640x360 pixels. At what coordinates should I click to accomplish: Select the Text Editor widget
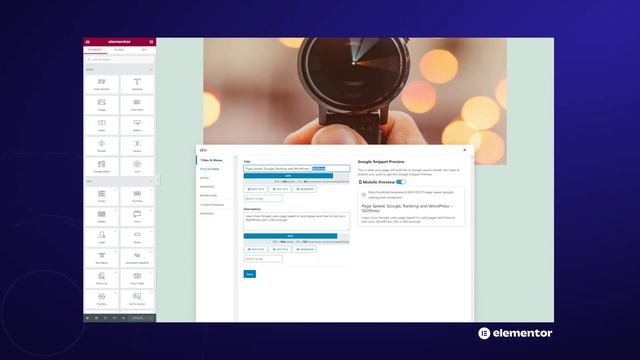137,105
